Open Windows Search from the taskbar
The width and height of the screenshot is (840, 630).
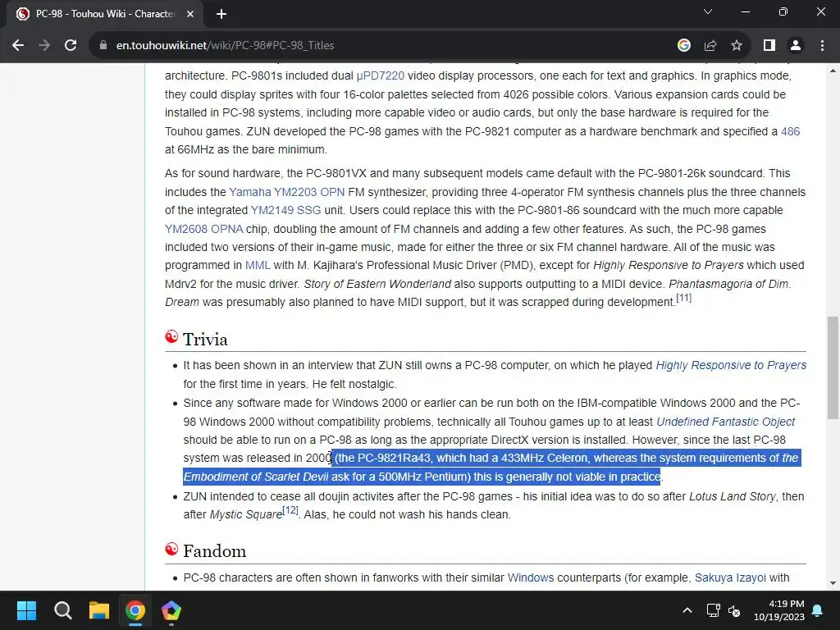(62, 610)
